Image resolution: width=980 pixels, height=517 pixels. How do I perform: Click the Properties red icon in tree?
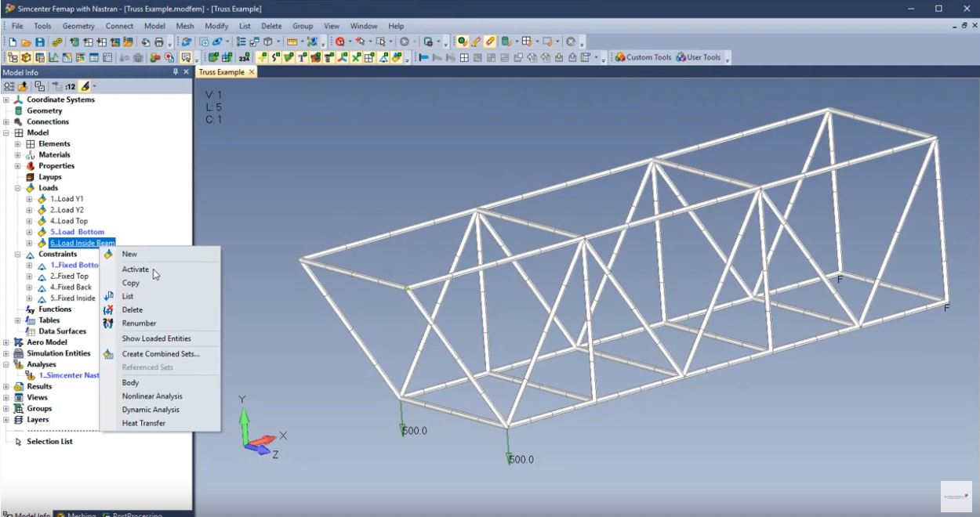coord(31,166)
